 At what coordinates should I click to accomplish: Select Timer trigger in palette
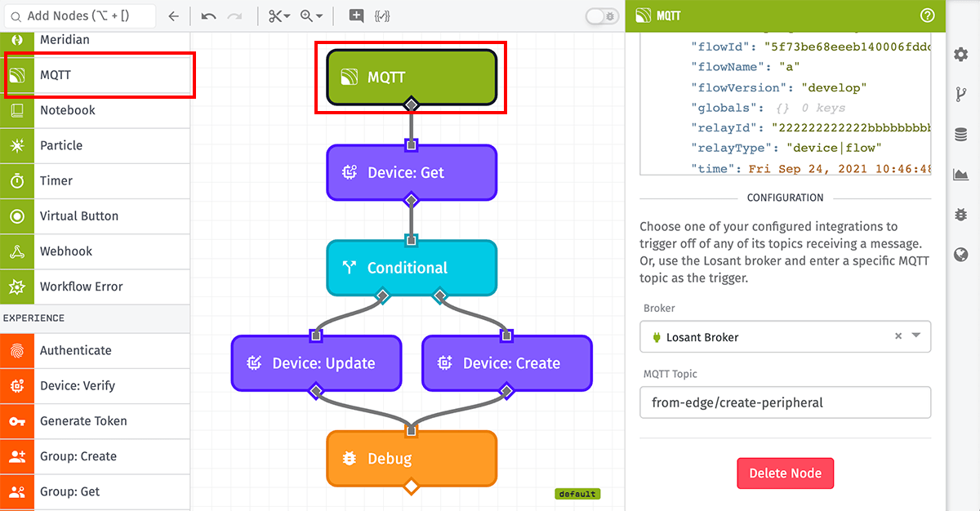(95, 180)
